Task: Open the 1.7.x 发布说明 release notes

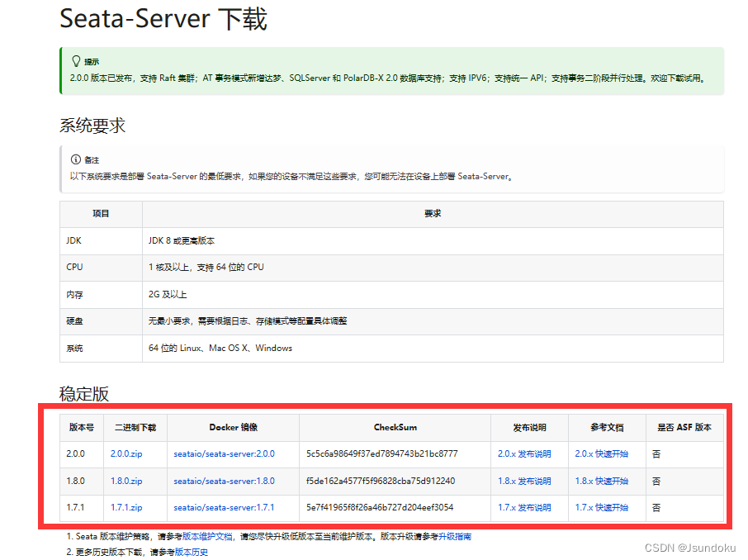Action: tap(524, 508)
